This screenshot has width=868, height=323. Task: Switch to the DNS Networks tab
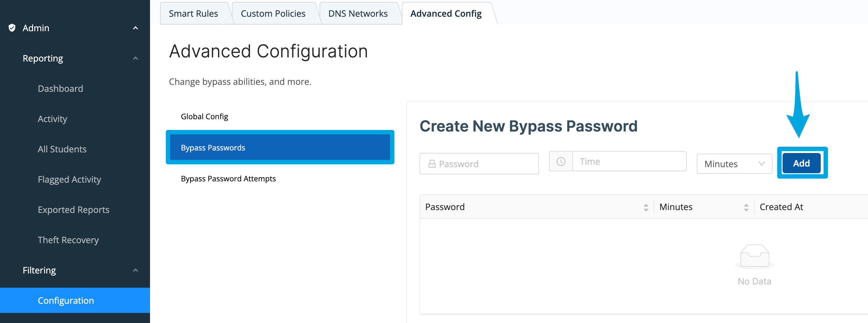pyautogui.click(x=358, y=13)
